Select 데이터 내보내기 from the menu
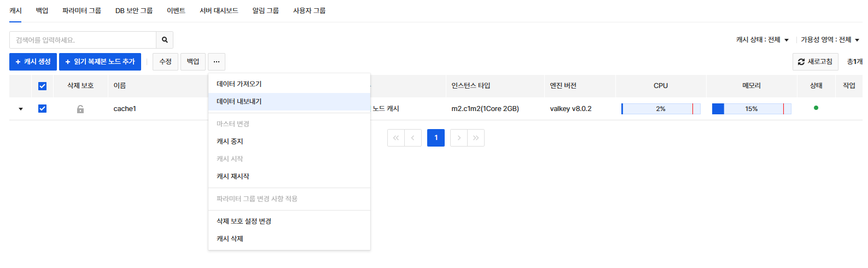This screenshot has height=268, width=868. tap(239, 102)
